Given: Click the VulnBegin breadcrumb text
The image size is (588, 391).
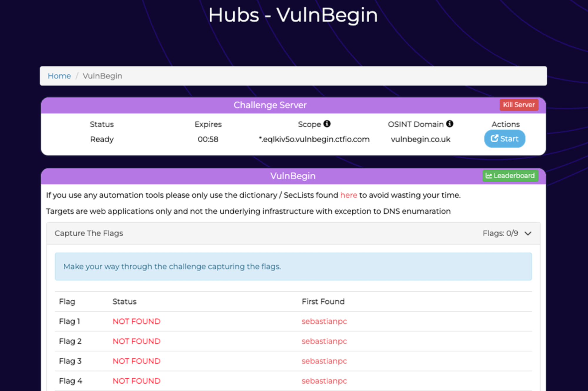Looking at the screenshot, I should [102, 76].
